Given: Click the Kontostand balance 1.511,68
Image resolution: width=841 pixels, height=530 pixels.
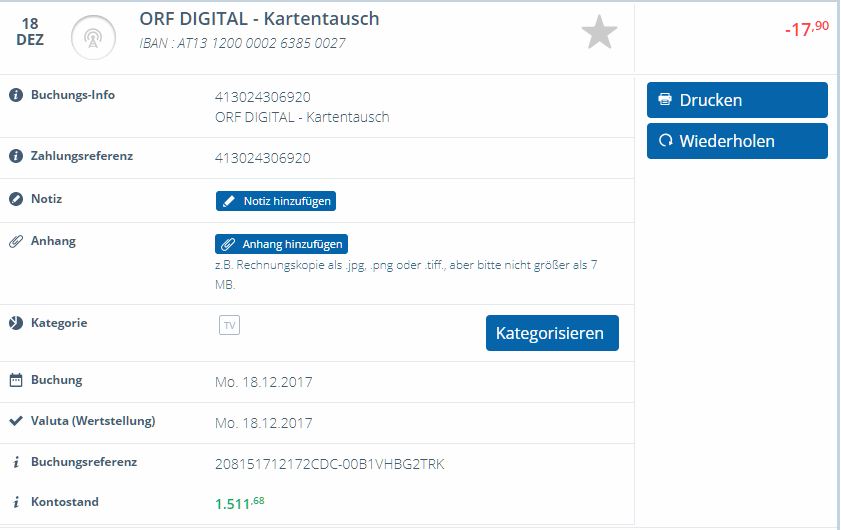Looking at the screenshot, I should (x=240, y=504).
